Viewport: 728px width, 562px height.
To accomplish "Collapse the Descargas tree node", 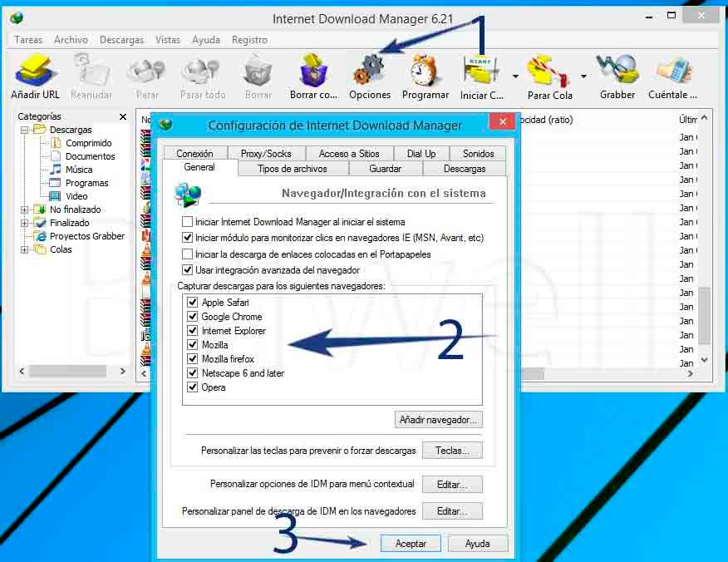I will 25,130.
